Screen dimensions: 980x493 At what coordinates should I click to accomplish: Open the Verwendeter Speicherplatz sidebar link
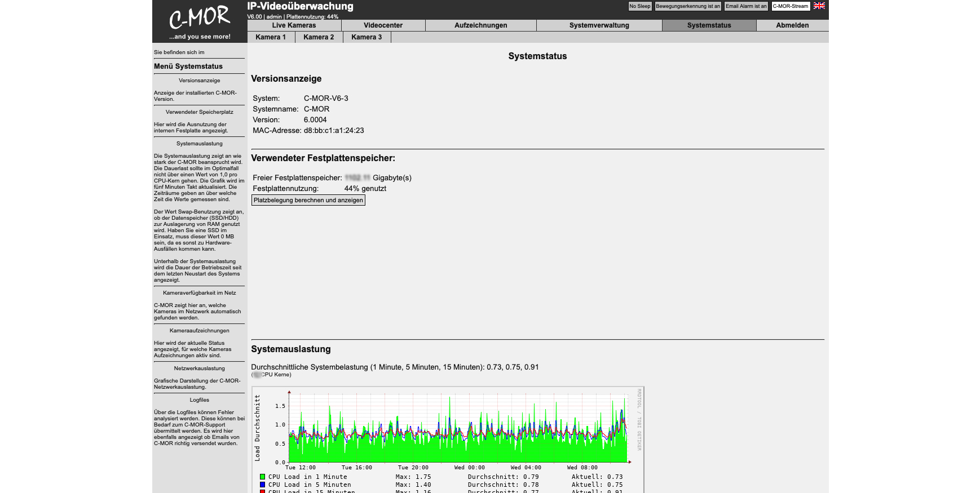coord(199,112)
